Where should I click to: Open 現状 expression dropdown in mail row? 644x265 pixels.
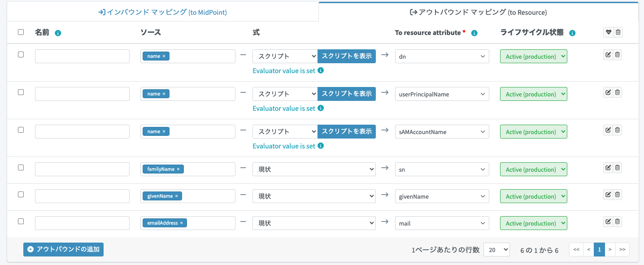(x=314, y=223)
